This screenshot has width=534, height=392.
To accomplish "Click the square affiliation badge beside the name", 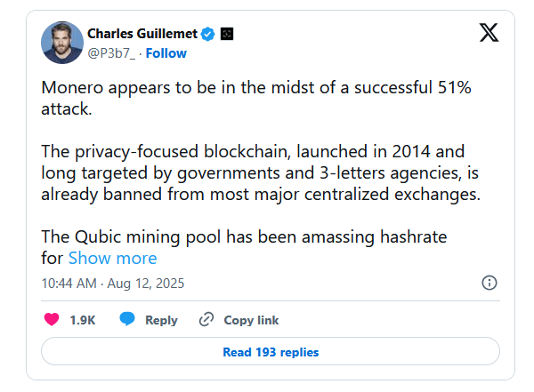I will pos(226,34).
